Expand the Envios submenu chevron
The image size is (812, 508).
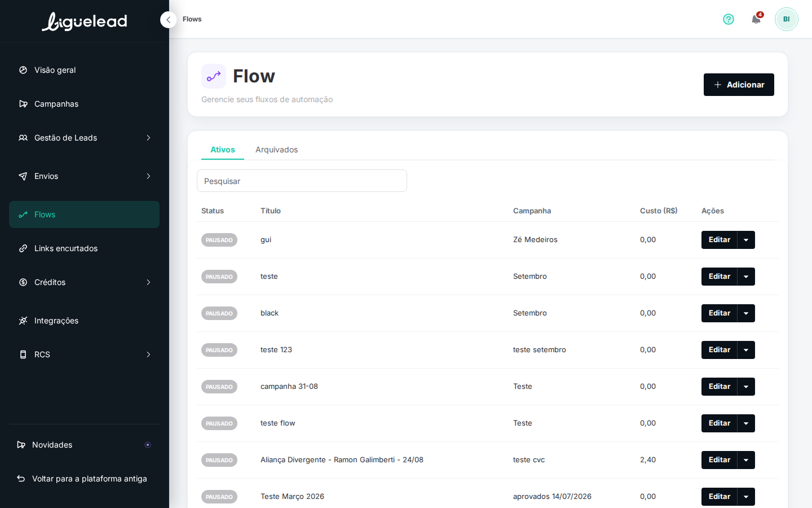tap(148, 176)
